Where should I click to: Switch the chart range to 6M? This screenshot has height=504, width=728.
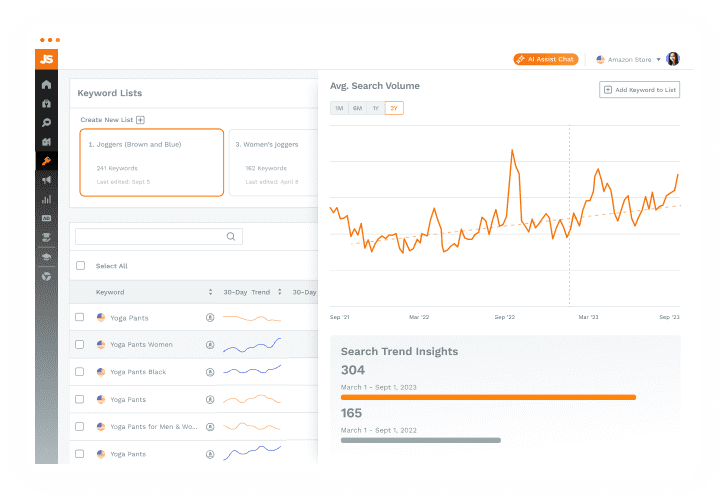357,108
